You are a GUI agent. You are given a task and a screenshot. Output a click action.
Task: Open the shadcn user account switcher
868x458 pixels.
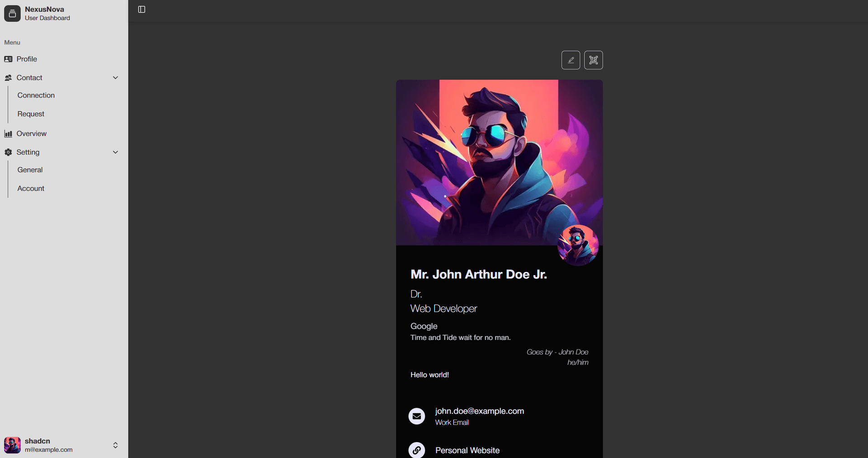115,445
